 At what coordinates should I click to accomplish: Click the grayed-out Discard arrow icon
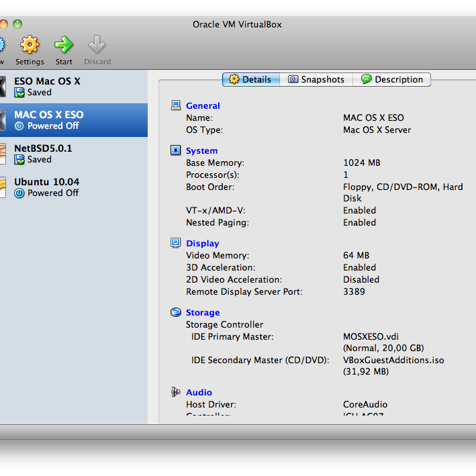(x=97, y=46)
